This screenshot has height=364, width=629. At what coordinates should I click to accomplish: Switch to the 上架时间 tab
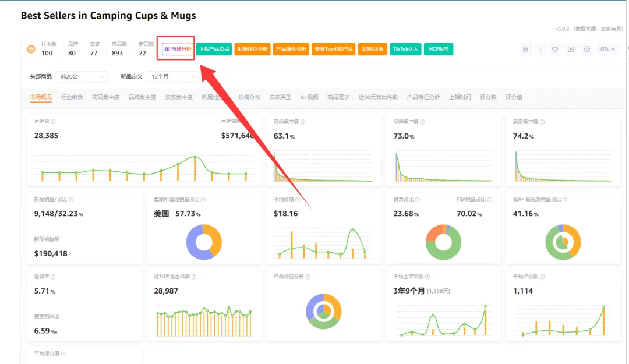pos(460,97)
